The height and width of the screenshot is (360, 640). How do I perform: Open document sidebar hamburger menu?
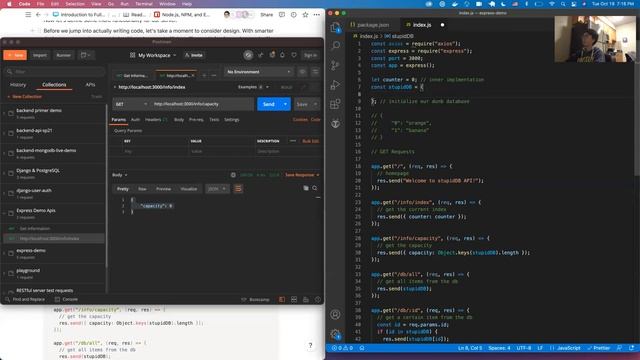[28, 15]
